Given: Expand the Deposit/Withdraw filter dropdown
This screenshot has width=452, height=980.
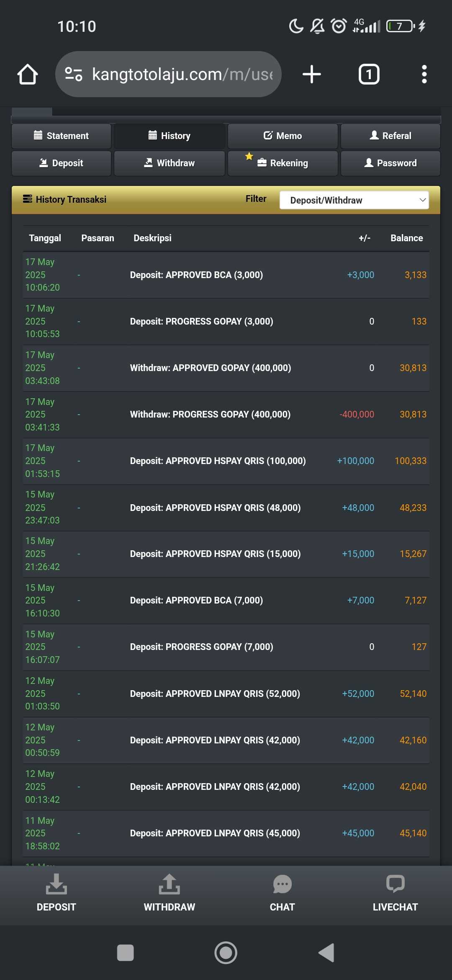Looking at the screenshot, I should pyautogui.click(x=354, y=200).
